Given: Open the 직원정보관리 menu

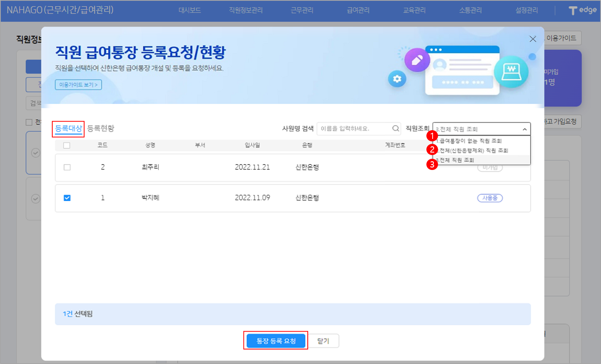Looking at the screenshot, I should [x=246, y=10].
